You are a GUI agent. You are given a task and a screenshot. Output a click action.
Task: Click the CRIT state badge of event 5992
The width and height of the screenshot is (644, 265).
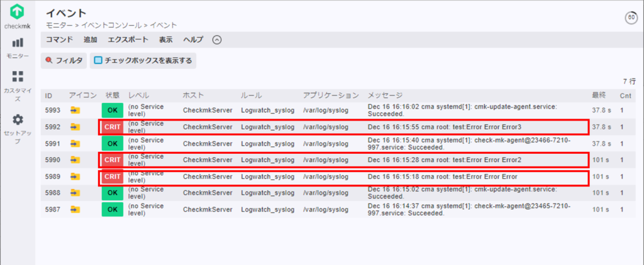pos(112,127)
